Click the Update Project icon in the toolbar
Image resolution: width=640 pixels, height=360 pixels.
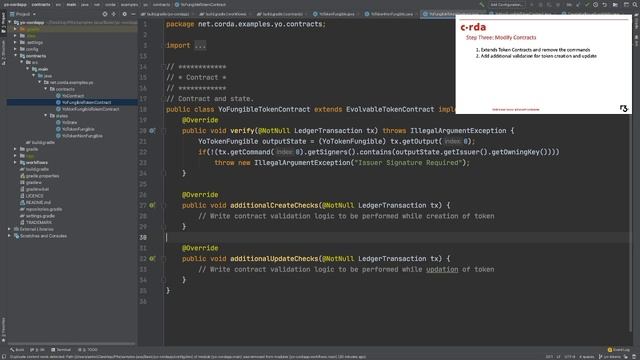point(578,4)
